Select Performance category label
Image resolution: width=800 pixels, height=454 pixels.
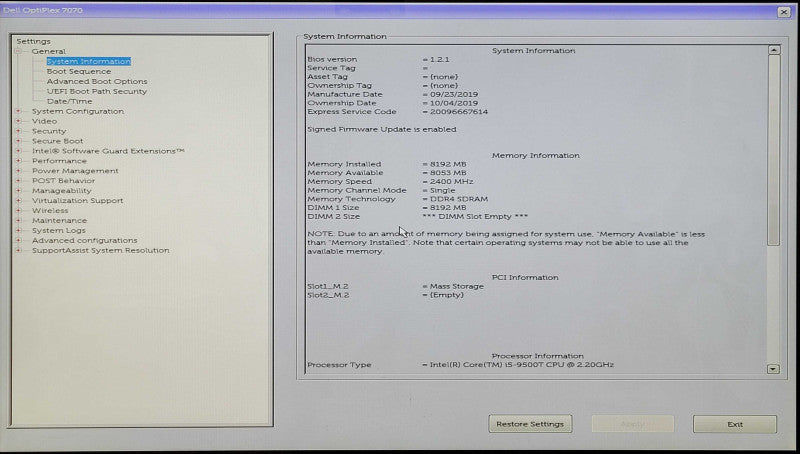pyautogui.click(x=59, y=161)
